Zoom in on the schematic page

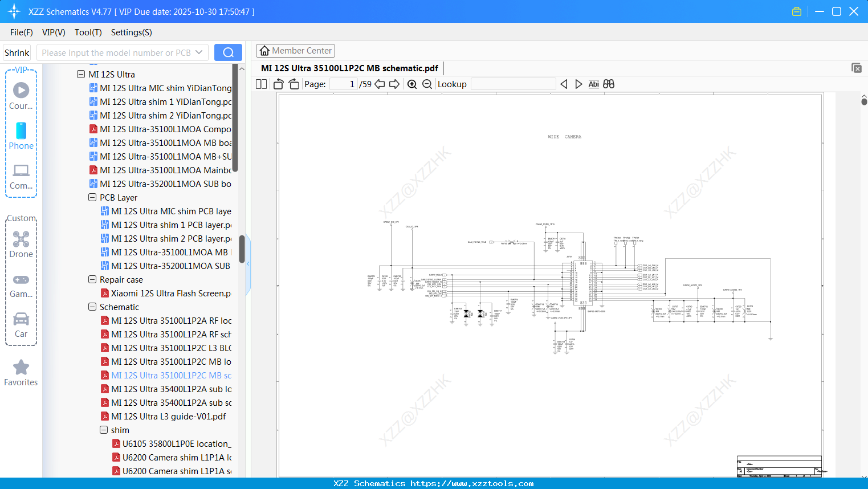click(x=411, y=84)
